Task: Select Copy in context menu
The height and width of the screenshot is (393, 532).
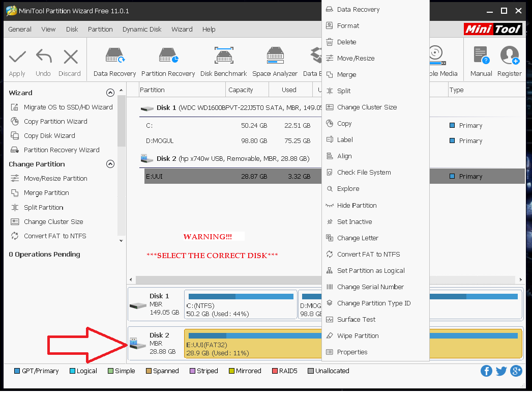Action: [x=375, y=124]
